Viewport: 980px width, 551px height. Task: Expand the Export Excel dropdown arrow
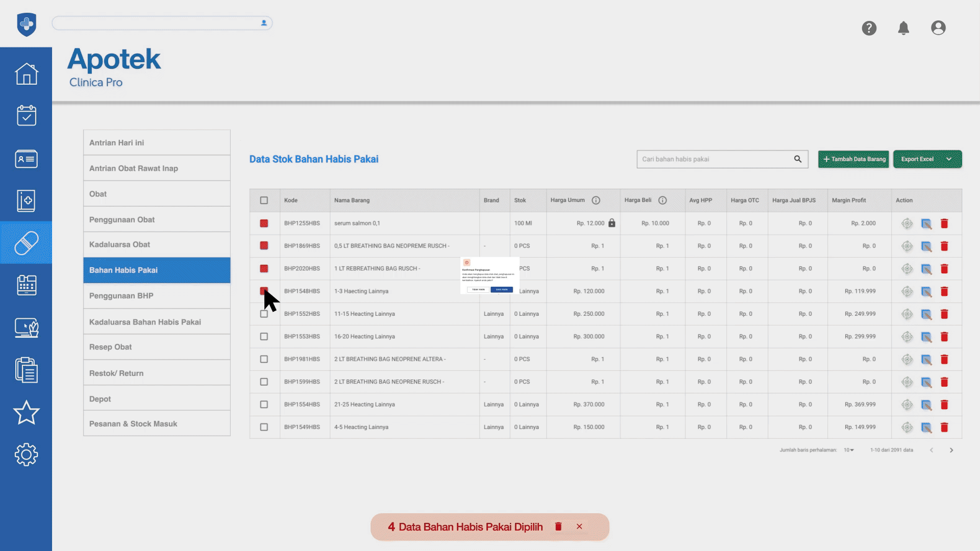[949, 159]
